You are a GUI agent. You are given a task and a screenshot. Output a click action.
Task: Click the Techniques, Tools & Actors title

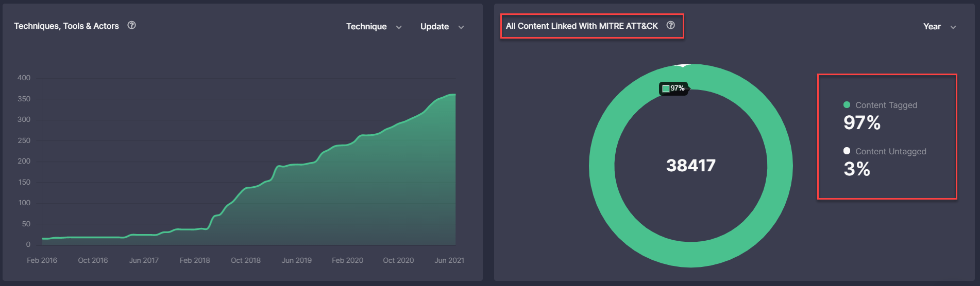tap(66, 26)
